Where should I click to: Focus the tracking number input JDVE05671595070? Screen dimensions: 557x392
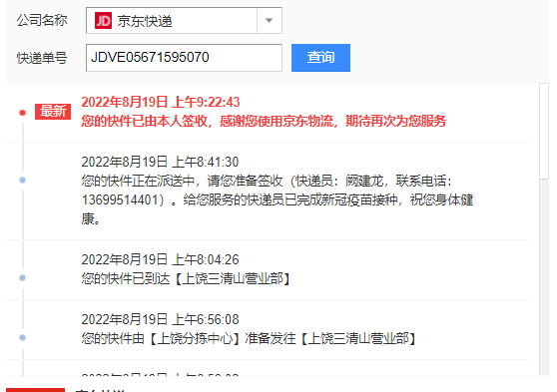[184, 58]
